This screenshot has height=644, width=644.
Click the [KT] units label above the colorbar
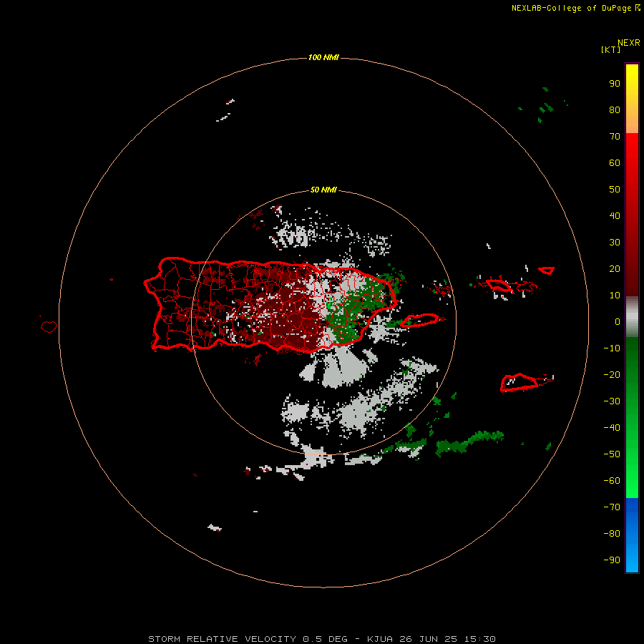point(610,49)
